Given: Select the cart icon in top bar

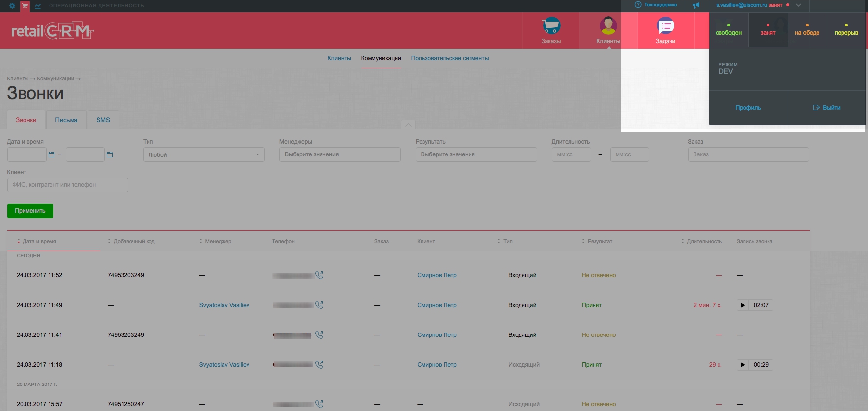Looking at the screenshot, I should 25,6.
